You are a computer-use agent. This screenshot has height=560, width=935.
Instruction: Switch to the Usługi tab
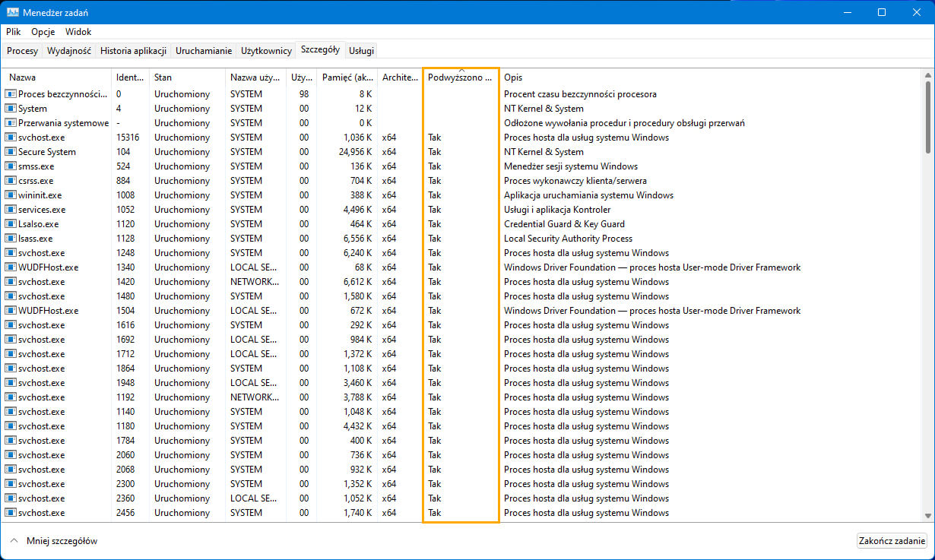pyautogui.click(x=361, y=51)
